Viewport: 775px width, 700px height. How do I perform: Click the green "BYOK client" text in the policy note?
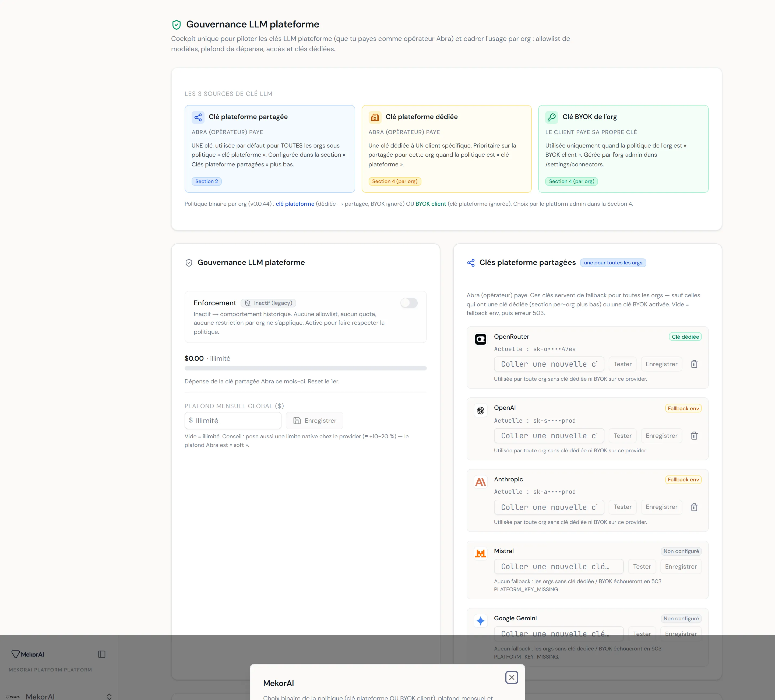click(431, 204)
